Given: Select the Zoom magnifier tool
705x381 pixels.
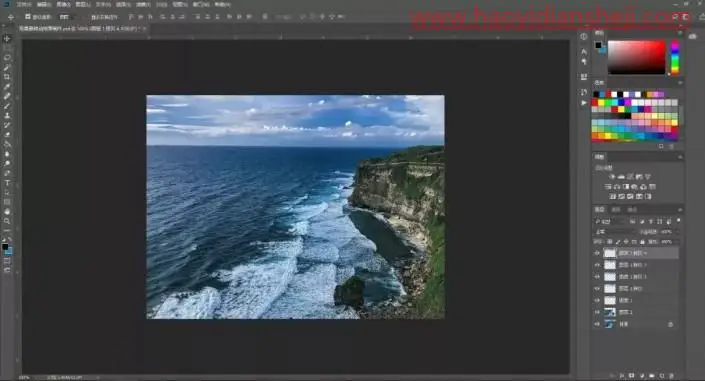Looking at the screenshot, I should pyautogui.click(x=7, y=221).
